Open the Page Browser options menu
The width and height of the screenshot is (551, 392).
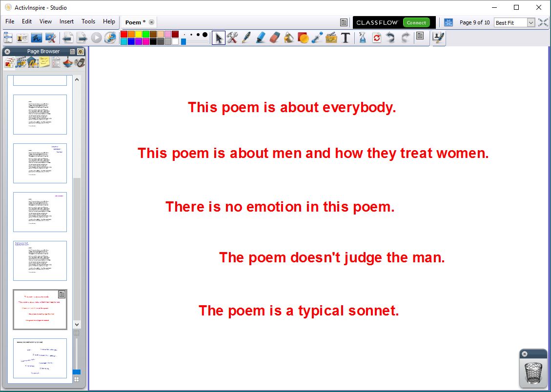pos(73,51)
